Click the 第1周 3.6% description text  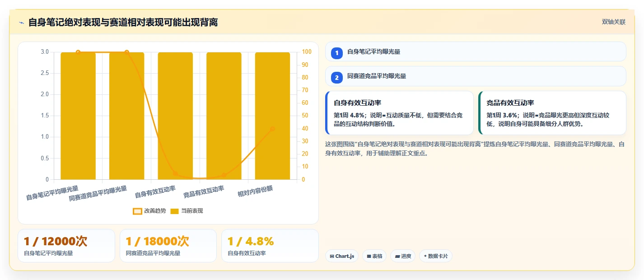[548, 119]
